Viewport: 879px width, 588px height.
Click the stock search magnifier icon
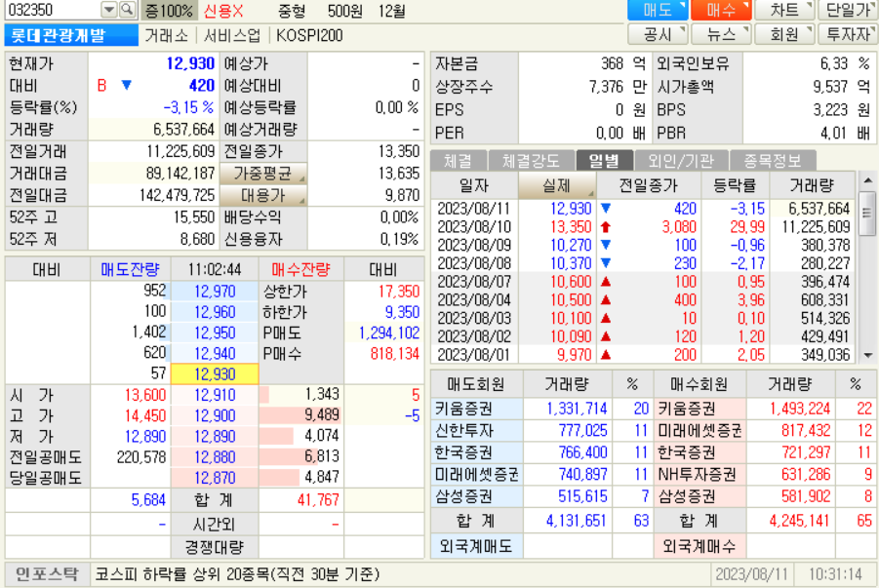tap(126, 11)
